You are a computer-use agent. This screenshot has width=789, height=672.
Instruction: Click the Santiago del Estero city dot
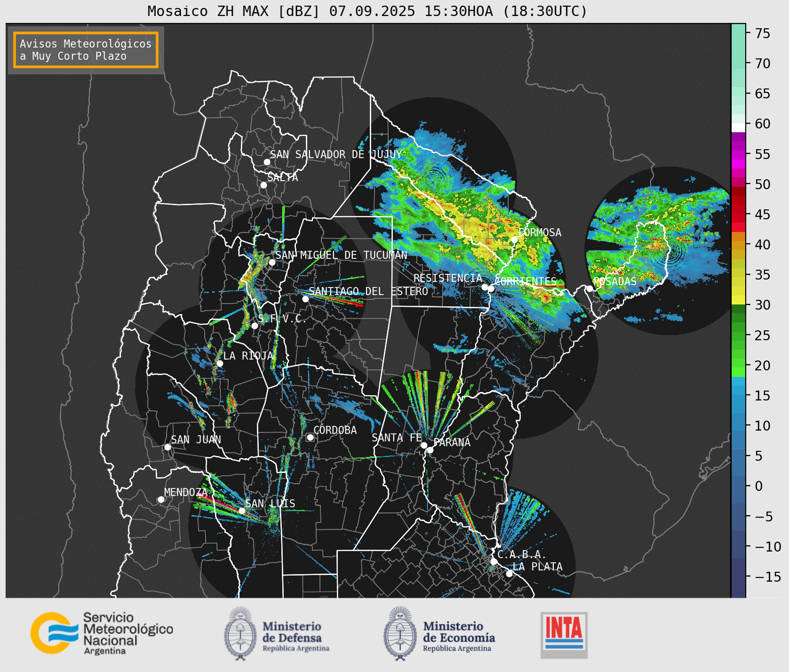click(x=305, y=299)
